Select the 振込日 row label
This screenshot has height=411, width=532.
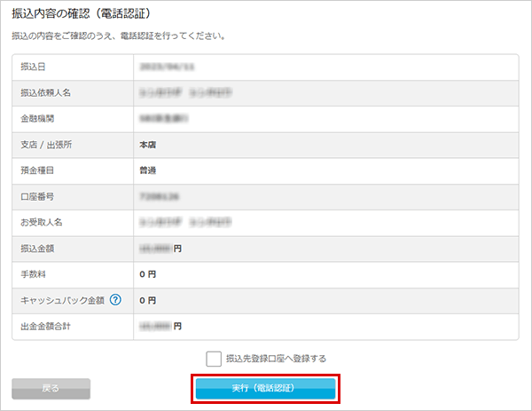(32, 66)
